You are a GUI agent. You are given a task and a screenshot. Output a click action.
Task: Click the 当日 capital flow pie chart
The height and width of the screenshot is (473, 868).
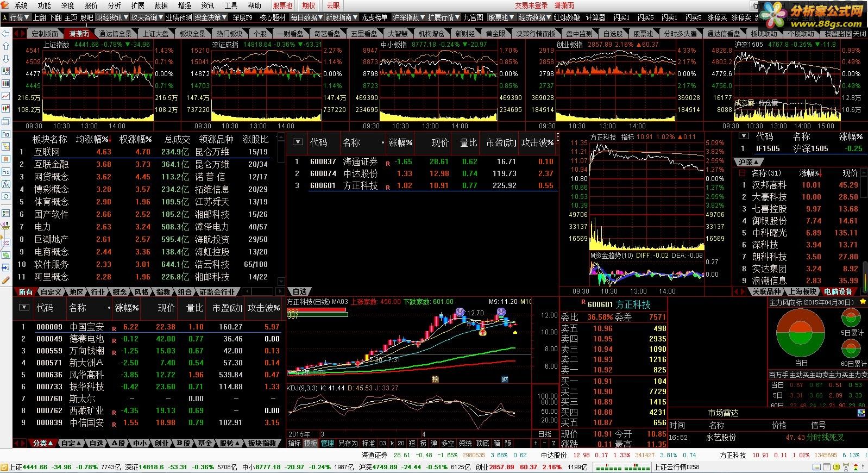click(x=801, y=333)
